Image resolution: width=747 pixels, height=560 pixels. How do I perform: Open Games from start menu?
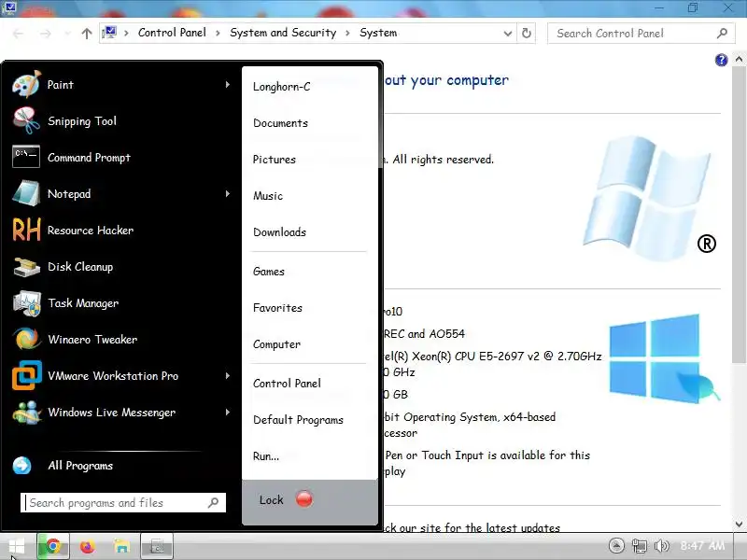(269, 272)
